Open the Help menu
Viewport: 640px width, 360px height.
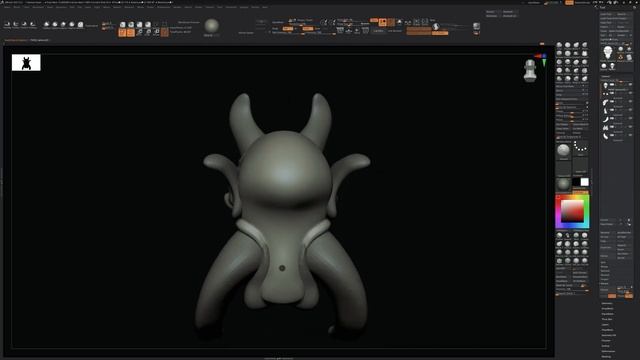[265, 7]
